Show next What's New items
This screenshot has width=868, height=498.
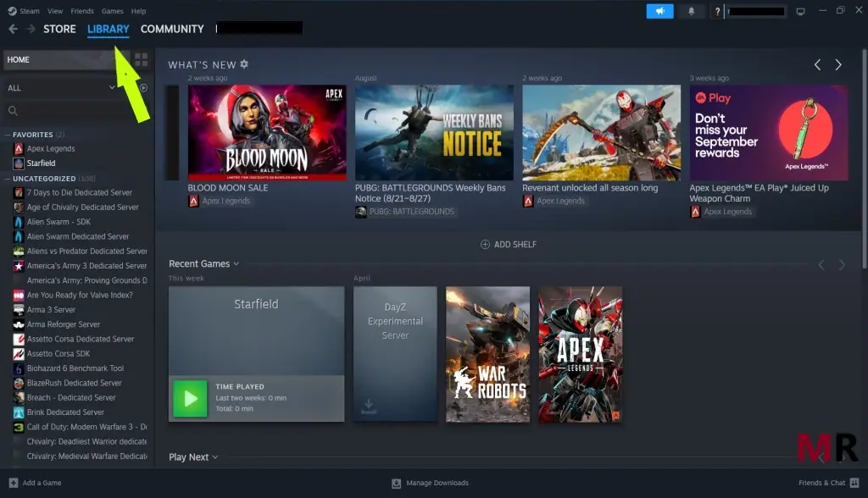click(838, 64)
